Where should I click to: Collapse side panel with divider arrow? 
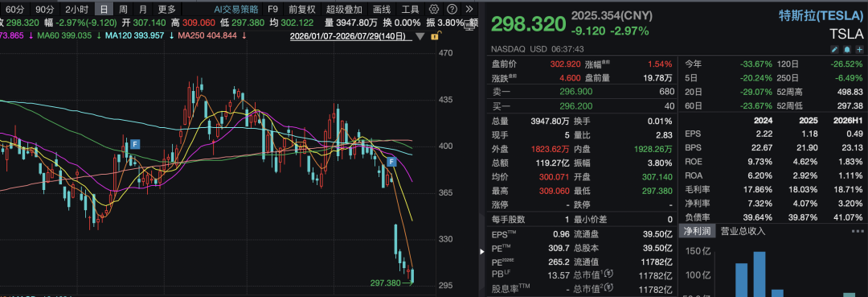tap(481, 252)
